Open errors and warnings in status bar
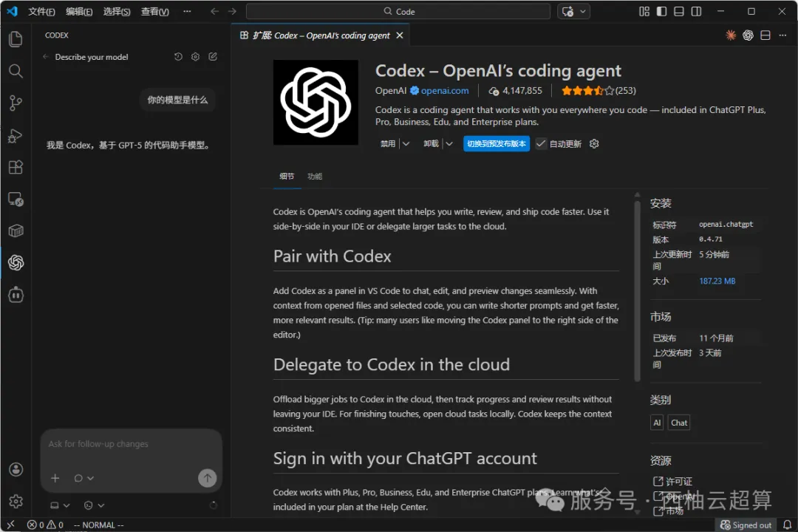The width and height of the screenshot is (798, 532). 45,525
